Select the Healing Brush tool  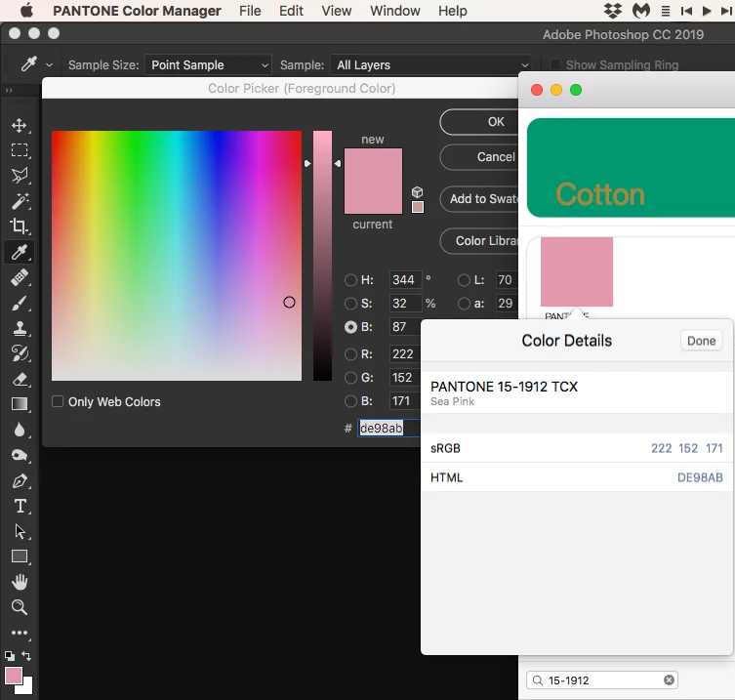click(20, 277)
